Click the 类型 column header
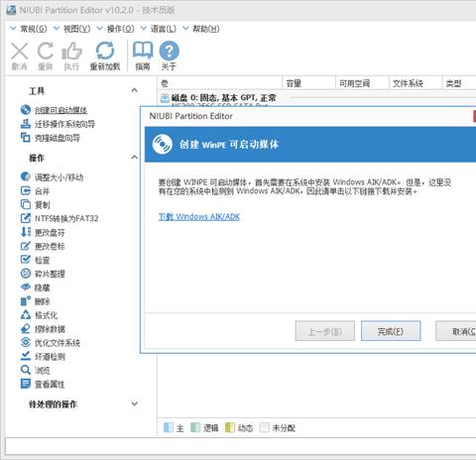This screenshot has width=476, height=460. [x=459, y=83]
